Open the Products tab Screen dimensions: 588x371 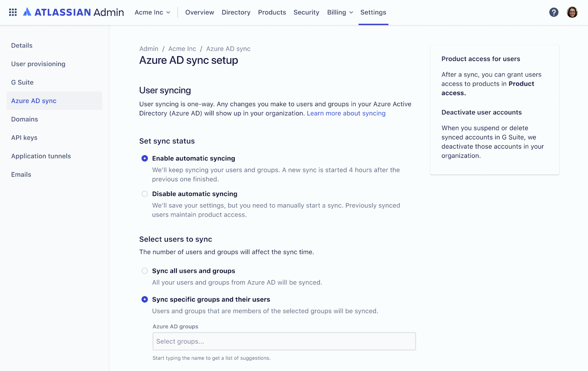(272, 12)
